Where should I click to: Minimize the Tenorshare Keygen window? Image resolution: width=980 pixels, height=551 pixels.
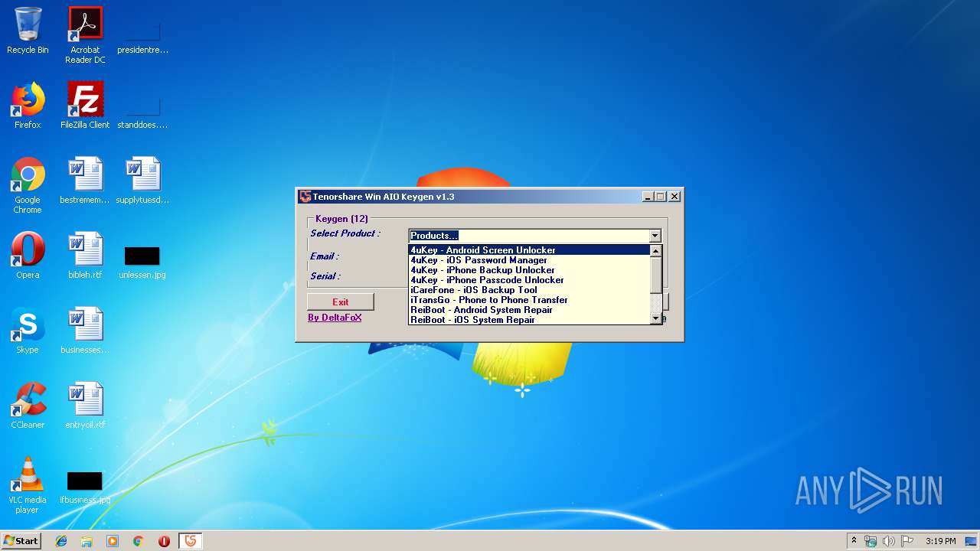click(x=648, y=197)
